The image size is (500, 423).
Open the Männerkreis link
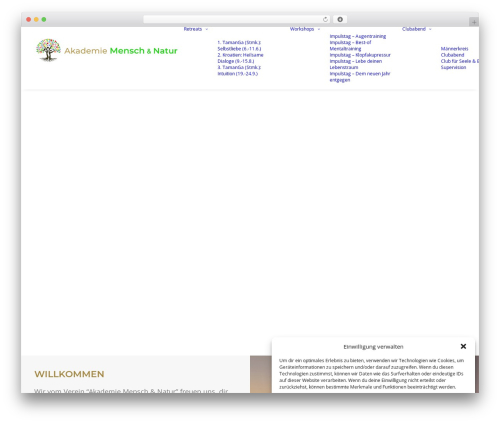tap(454, 49)
